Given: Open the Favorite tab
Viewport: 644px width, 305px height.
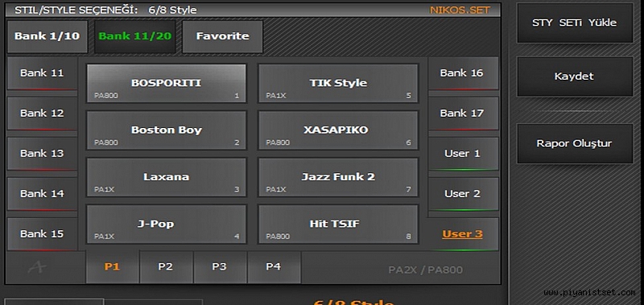Looking at the screenshot, I should coord(223,36).
